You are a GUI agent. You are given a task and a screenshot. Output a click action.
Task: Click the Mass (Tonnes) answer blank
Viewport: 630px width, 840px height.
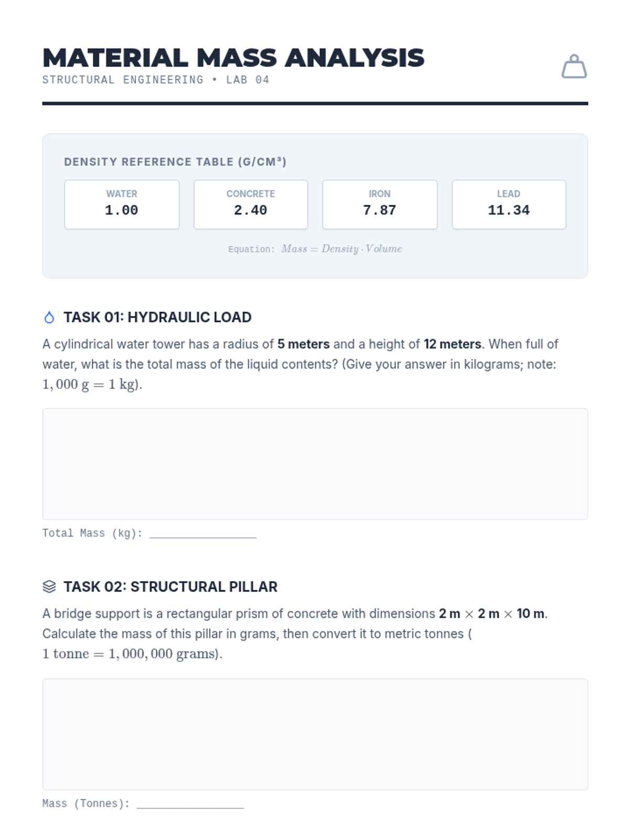(190, 804)
